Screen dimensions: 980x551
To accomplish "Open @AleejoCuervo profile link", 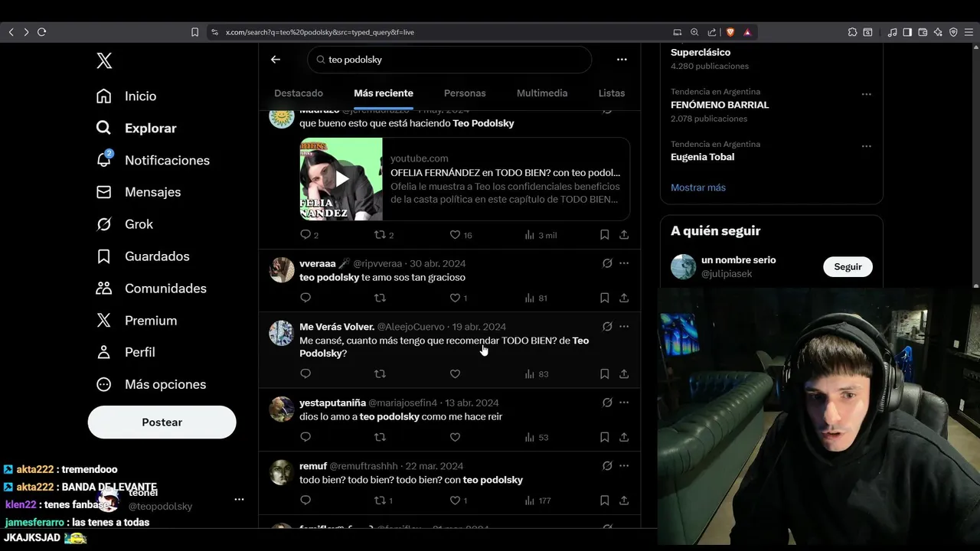I will click(x=410, y=327).
